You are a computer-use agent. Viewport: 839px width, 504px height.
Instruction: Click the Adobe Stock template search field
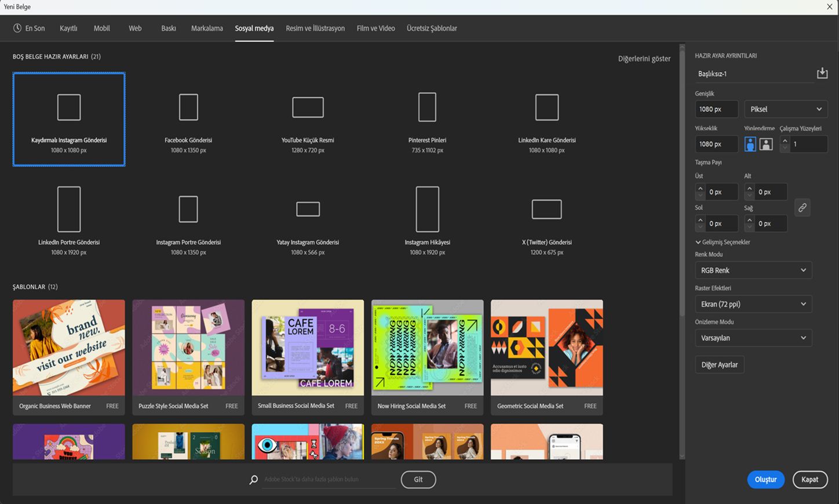[x=329, y=480]
